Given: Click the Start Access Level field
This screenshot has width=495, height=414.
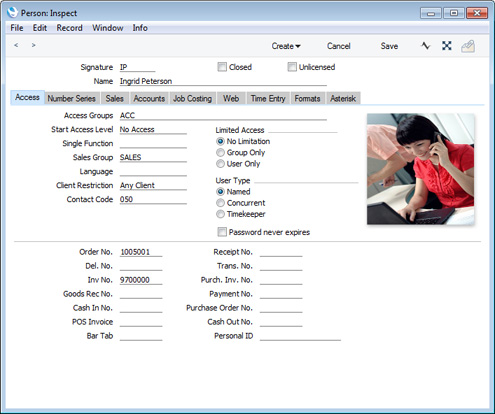Looking at the screenshot, I should coord(153,129).
